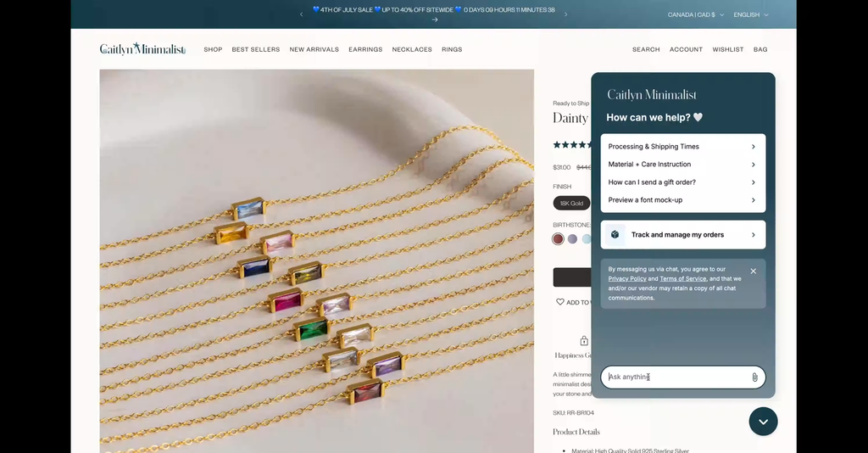Click the Caitlyn Minimalist logo

point(142,49)
